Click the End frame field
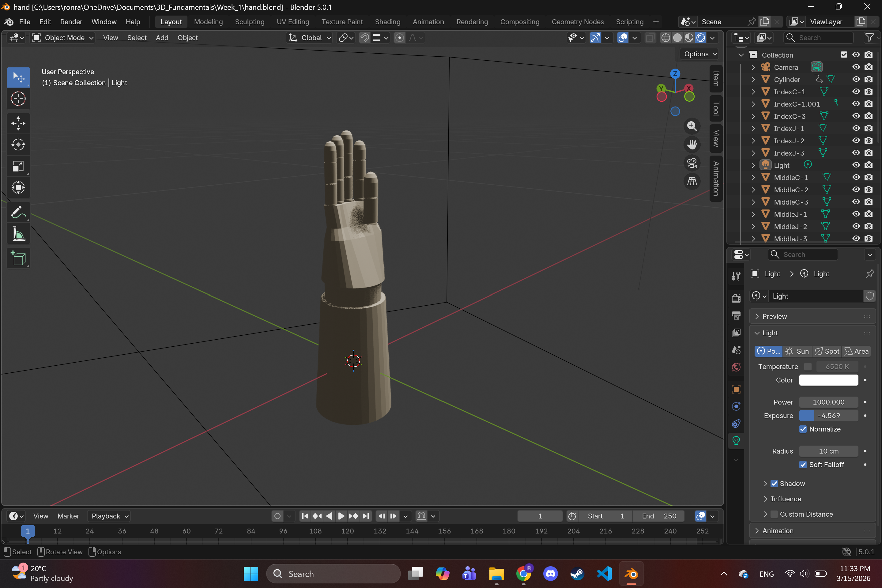The image size is (882, 588). pos(658,516)
